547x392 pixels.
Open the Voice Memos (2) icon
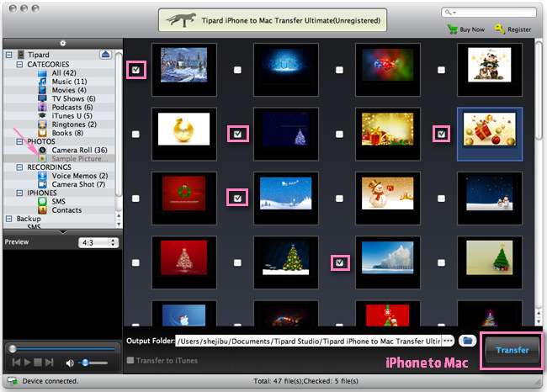(x=42, y=176)
